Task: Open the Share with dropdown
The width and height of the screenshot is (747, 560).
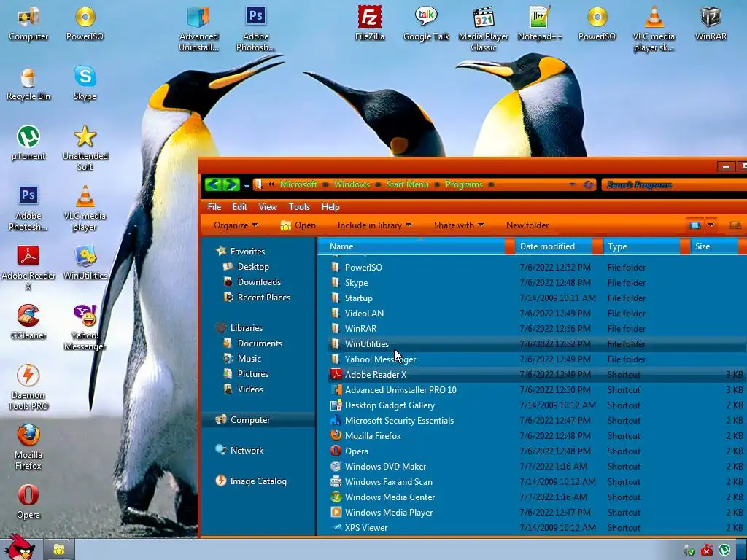Action: pyautogui.click(x=458, y=225)
